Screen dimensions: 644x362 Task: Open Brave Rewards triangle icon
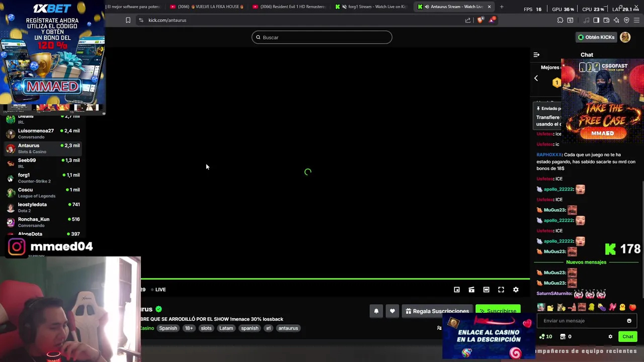492,20
